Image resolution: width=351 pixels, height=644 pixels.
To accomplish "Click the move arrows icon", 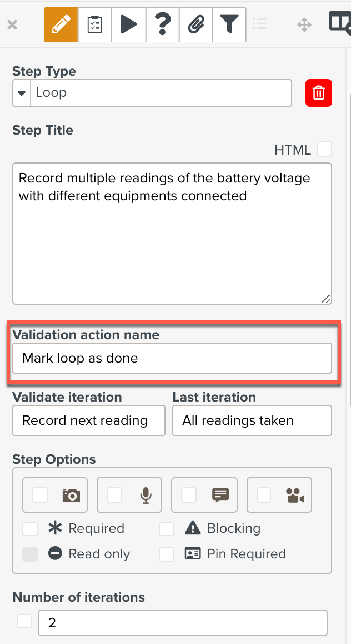I will [304, 24].
